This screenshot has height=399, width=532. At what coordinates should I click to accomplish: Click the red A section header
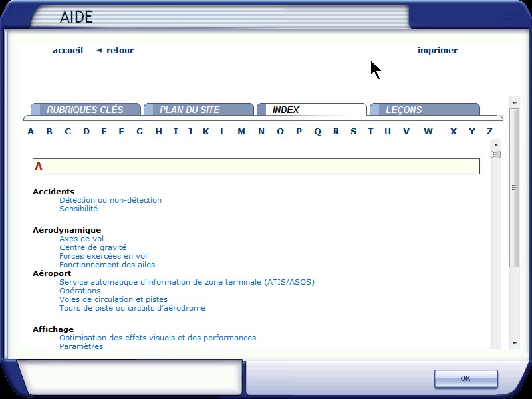(256, 166)
